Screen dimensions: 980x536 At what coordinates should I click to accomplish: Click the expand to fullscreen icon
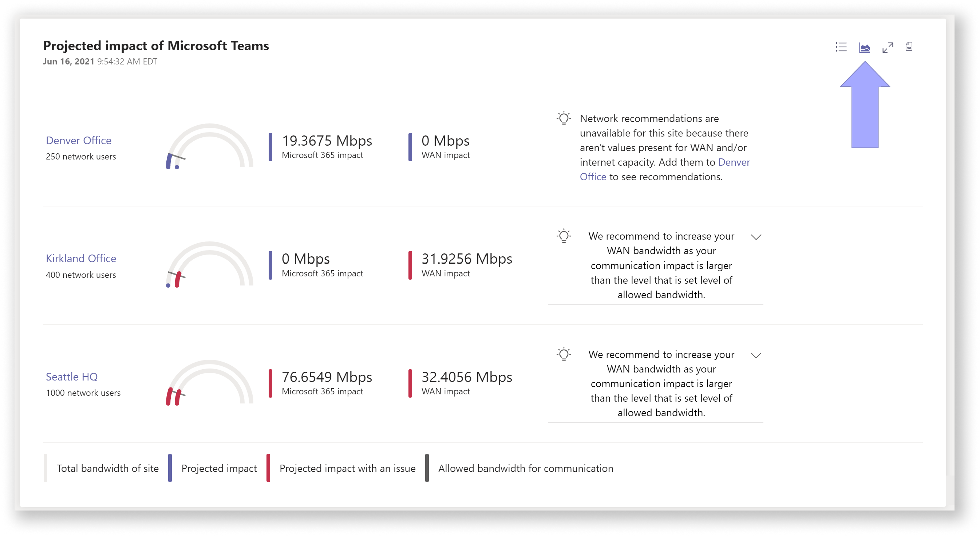[886, 46]
